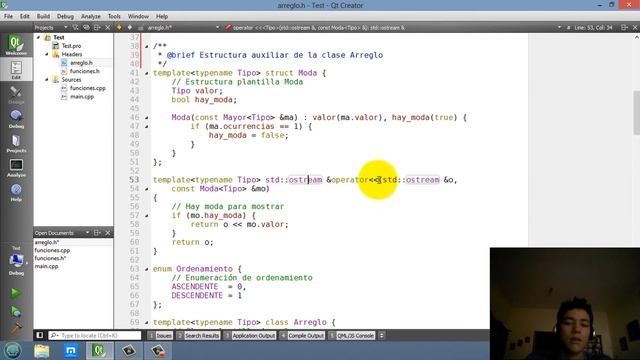Open Projects mode in sidebar
Screen dimensions: 640x360
coord(16,143)
